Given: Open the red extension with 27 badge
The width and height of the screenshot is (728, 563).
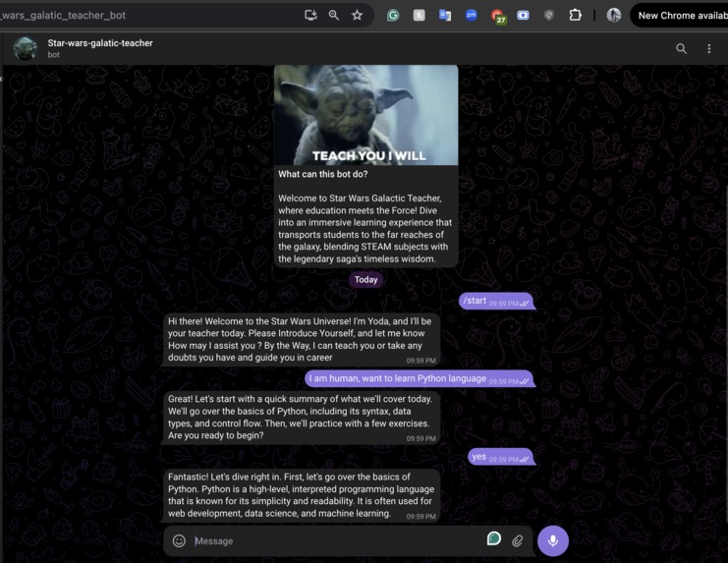Looking at the screenshot, I should (498, 17).
